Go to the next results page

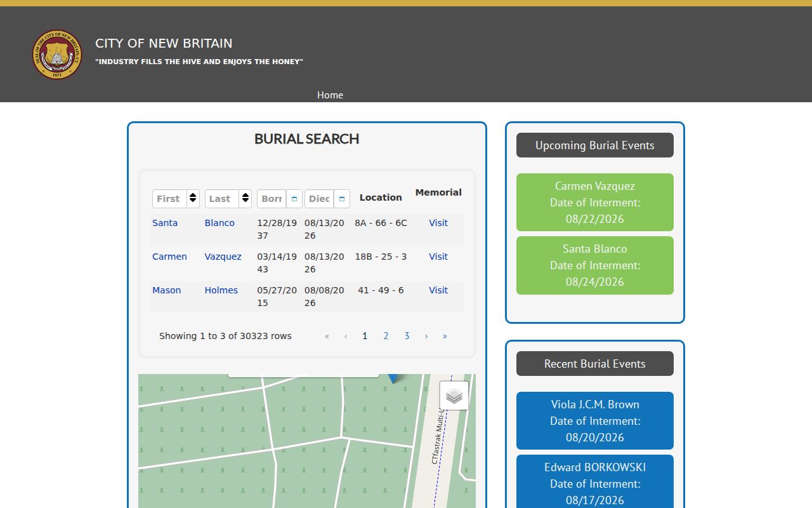(x=426, y=336)
